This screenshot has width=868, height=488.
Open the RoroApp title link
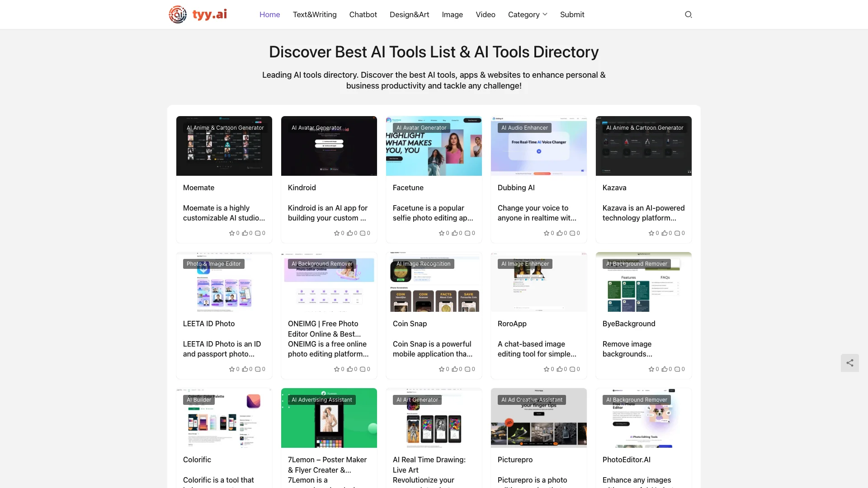[512, 324]
